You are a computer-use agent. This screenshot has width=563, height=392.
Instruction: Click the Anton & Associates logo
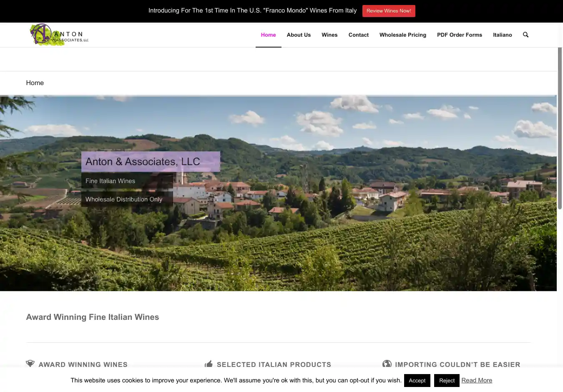click(59, 35)
